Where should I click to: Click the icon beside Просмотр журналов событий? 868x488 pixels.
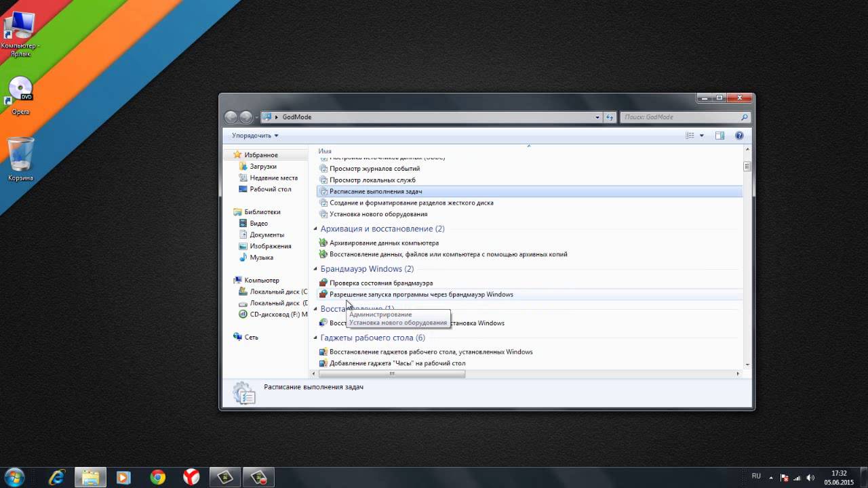[323, 169]
